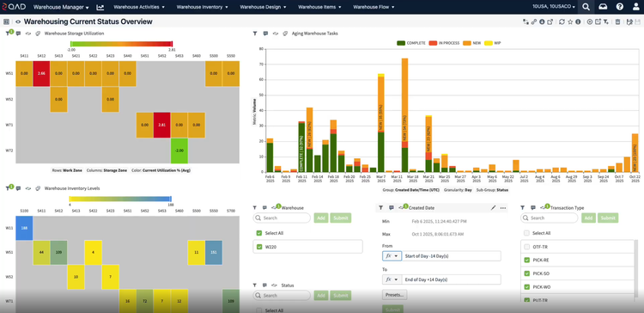Uncheck the PICK-WO transaction type
Screen dimensions: 644x313
pyautogui.click(x=526, y=286)
